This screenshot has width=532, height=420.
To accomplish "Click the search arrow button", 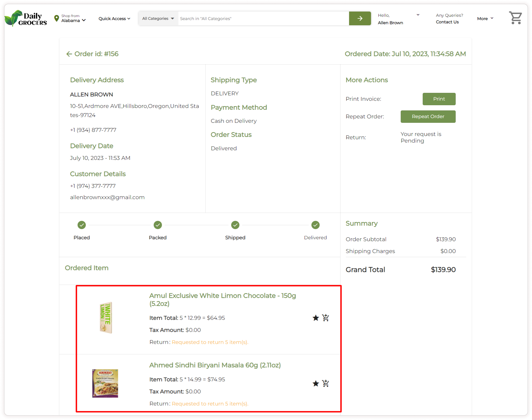I will pos(360,18).
